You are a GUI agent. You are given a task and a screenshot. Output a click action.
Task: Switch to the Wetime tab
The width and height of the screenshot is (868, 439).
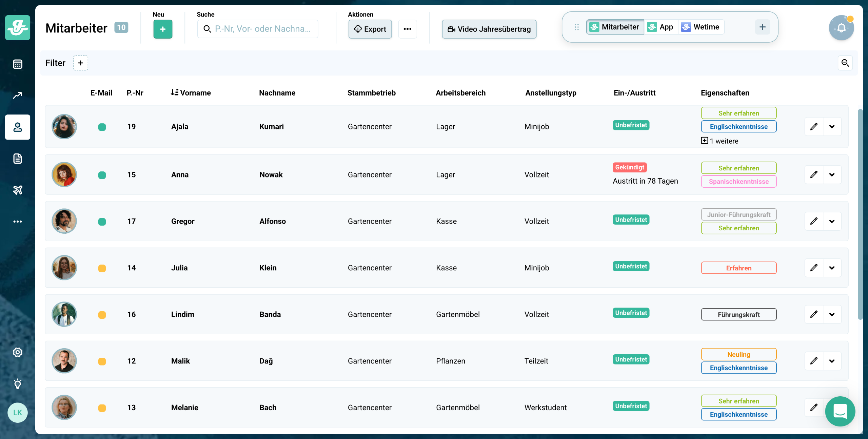tap(701, 27)
